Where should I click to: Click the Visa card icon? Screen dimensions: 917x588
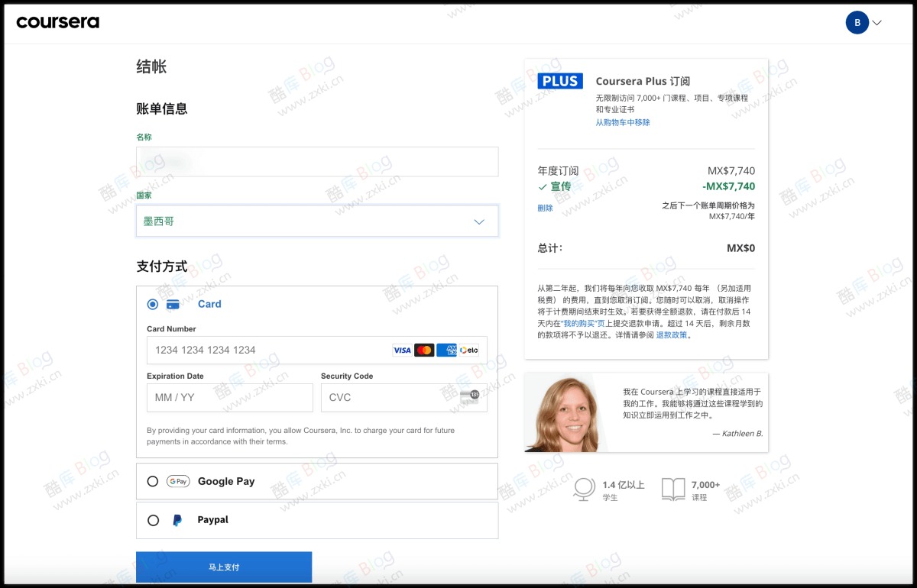point(402,350)
